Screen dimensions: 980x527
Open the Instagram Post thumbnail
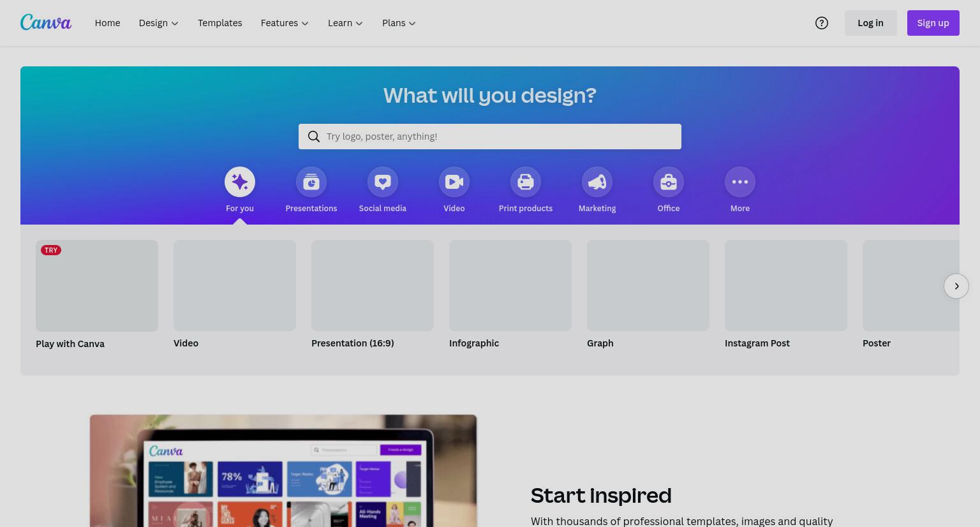click(786, 285)
